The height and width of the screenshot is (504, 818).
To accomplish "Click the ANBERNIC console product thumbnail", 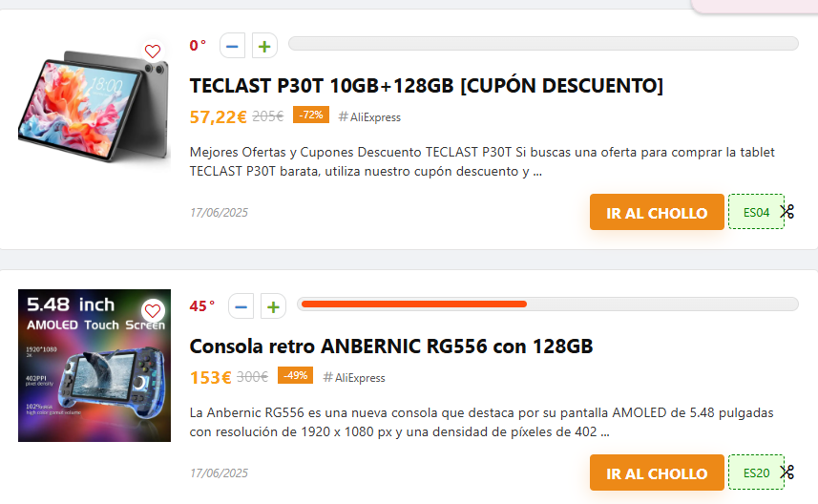I will coord(94,366).
